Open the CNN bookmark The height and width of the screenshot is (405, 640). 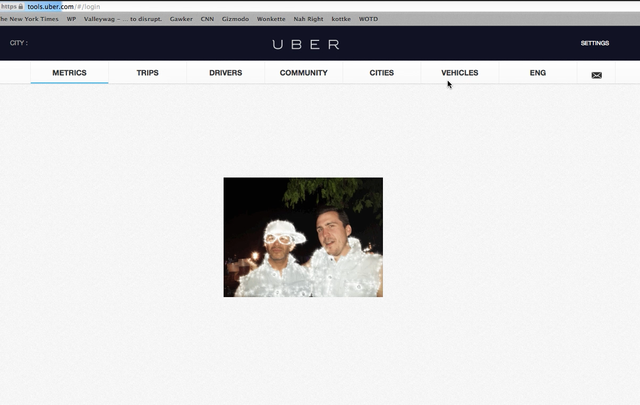(x=207, y=19)
